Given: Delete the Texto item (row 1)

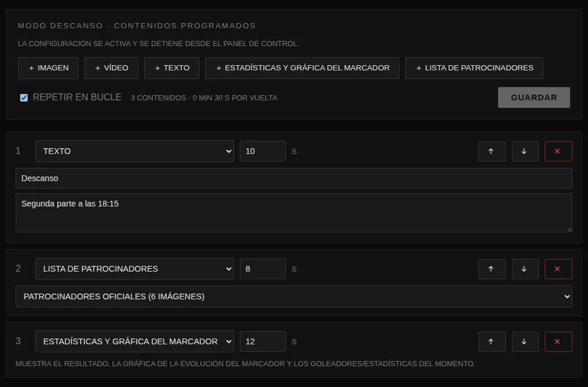Looking at the screenshot, I should [558, 151].
